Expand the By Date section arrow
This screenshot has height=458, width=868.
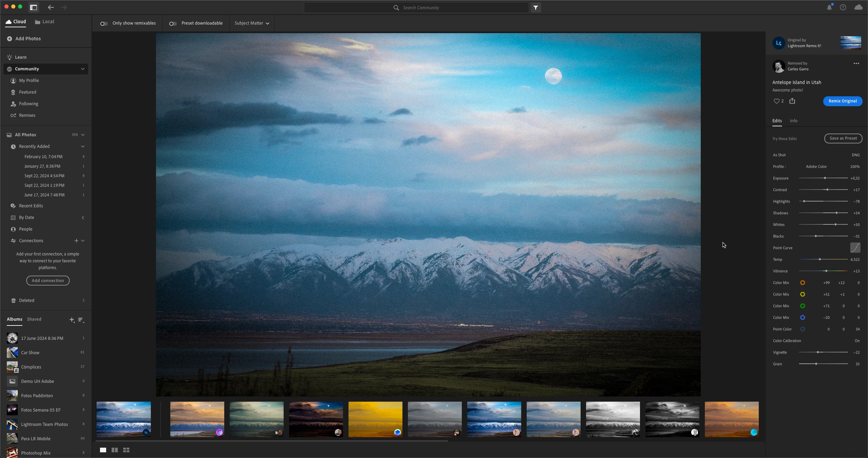(83, 218)
